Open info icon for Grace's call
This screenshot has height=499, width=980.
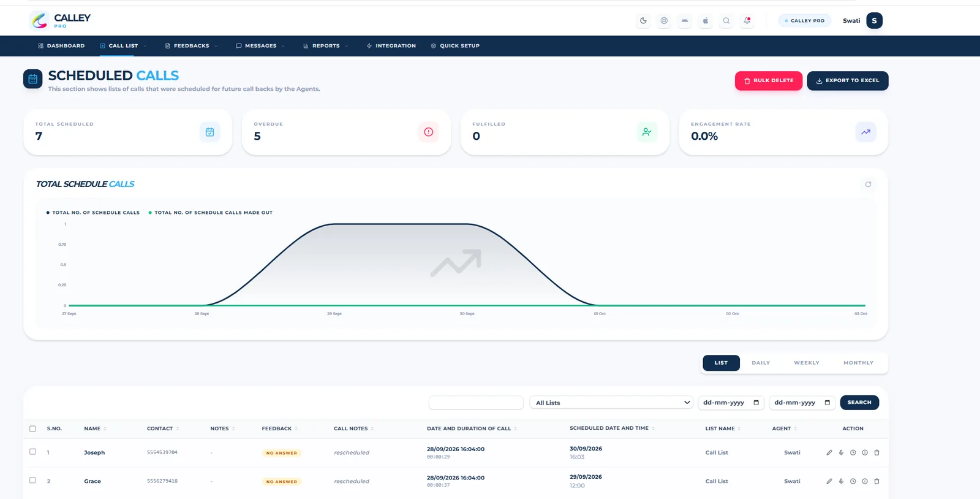(x=865, y=482)
